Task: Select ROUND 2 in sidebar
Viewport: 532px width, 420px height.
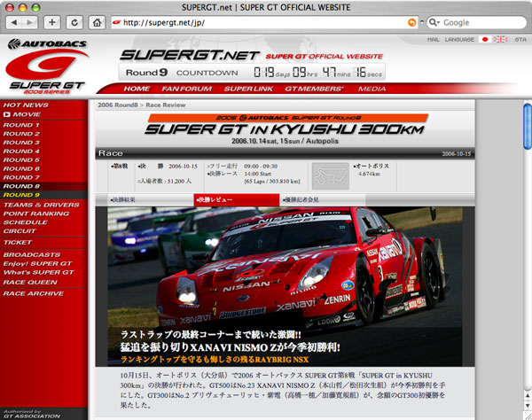Action: click(x=21, y=134)
